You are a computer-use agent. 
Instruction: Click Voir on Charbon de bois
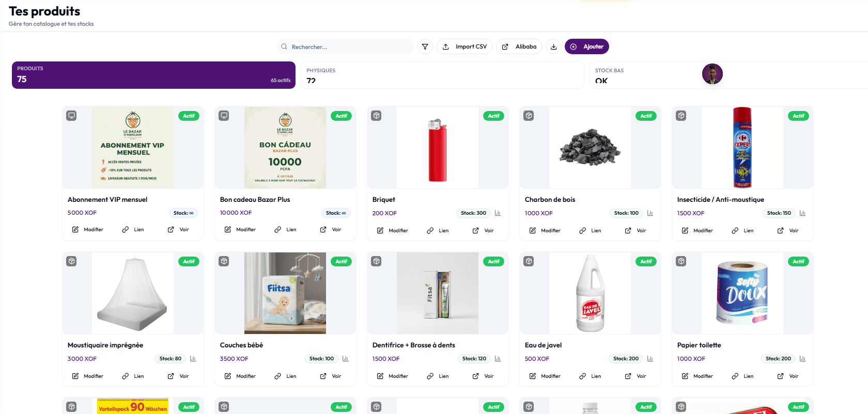(636, 231)
